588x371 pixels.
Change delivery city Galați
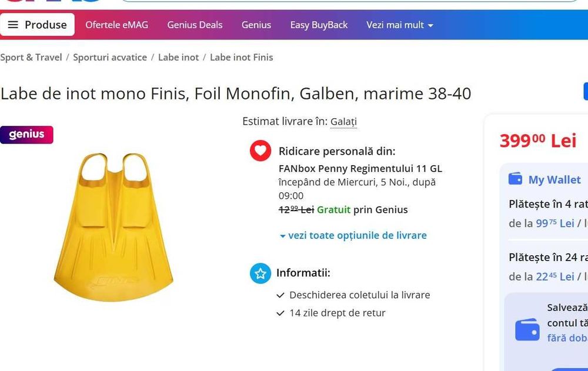click(x=343, y=122)
